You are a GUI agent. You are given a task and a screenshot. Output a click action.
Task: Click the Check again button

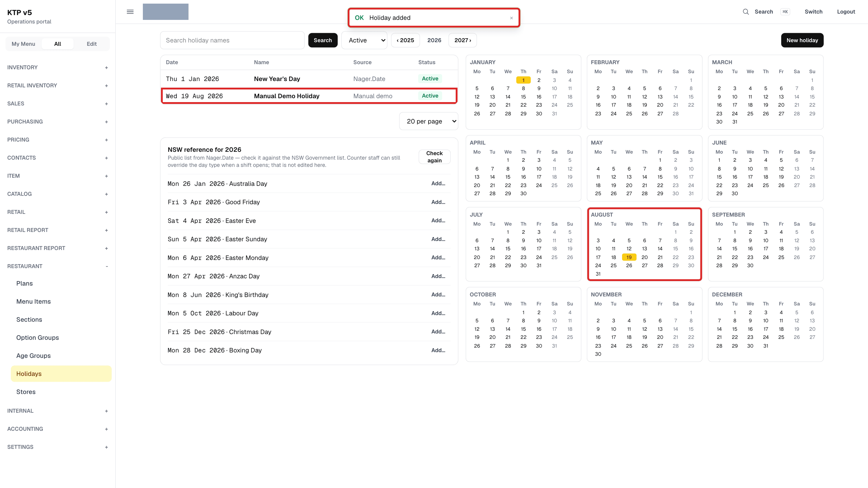pos(434,157)
